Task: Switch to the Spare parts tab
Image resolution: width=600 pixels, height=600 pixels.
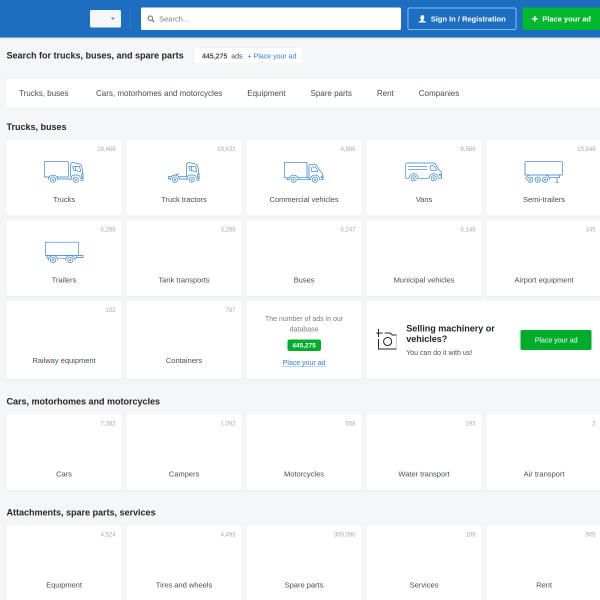Action: point(331,93)
